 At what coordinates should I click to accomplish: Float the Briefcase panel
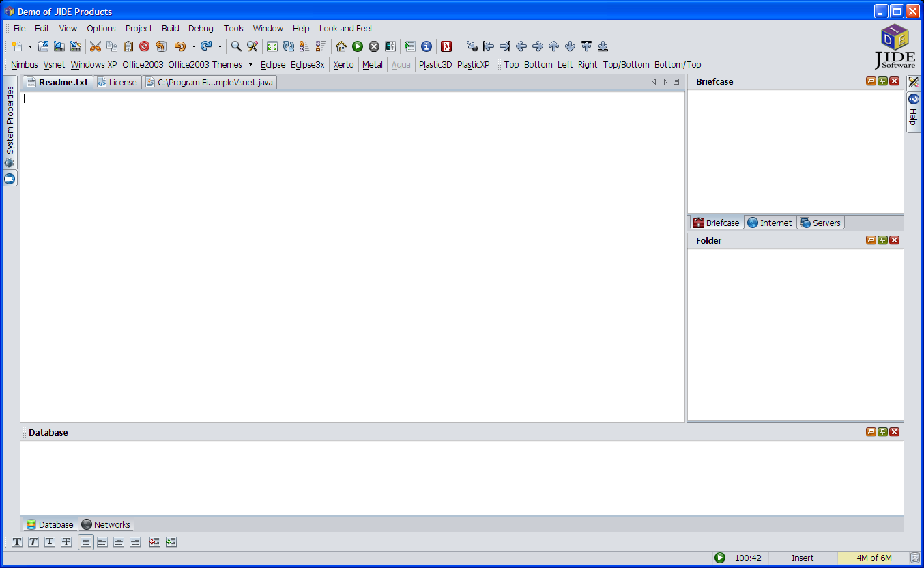871,81
